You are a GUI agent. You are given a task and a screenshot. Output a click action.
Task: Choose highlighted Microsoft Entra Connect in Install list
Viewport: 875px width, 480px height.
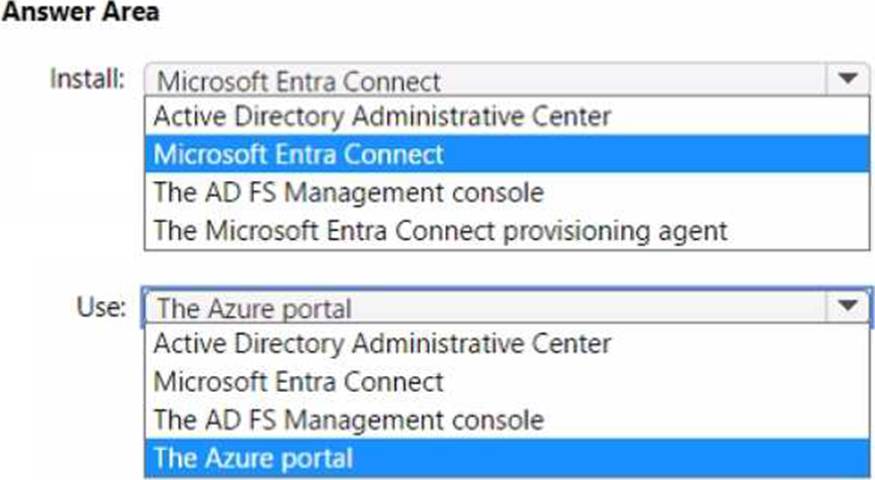(507, 154)
